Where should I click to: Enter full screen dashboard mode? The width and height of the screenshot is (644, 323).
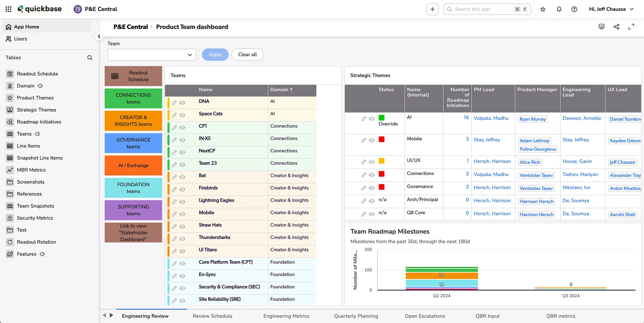[631, 27]
